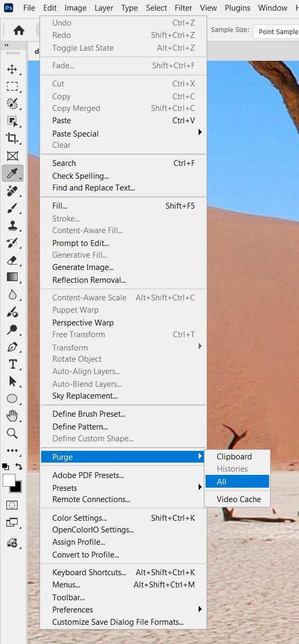Open the Filter menu
Viewport: 299px width, 644px height.
(x=184, y=8)
